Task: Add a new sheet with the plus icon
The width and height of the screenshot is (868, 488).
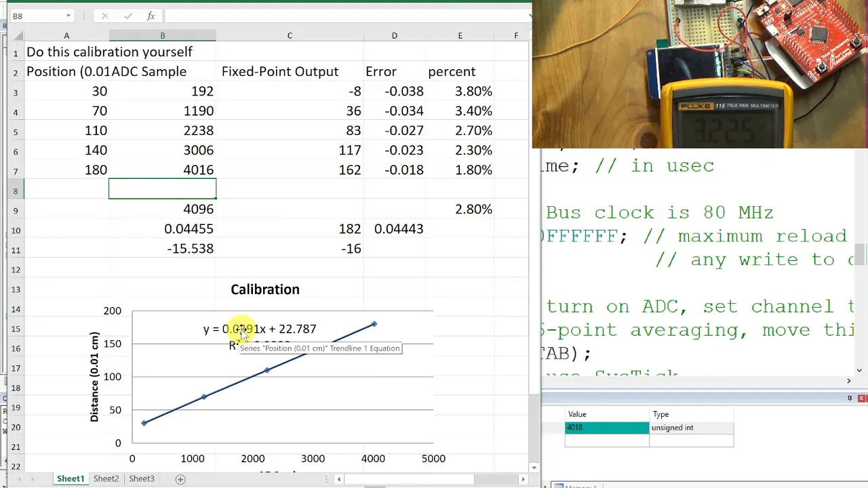Action: tap(180, 479)
